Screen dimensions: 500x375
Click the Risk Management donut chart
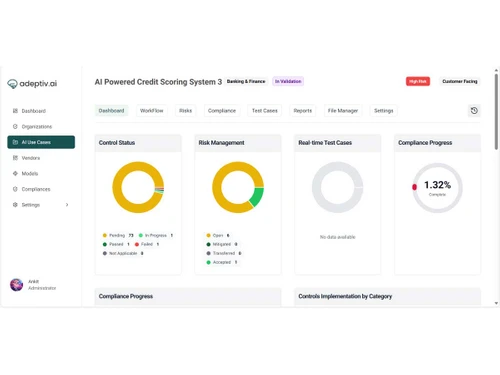(x=238, y=187)
